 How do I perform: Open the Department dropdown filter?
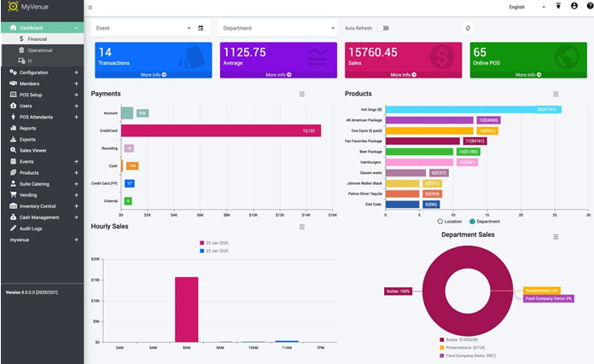(x=277, y=28)
